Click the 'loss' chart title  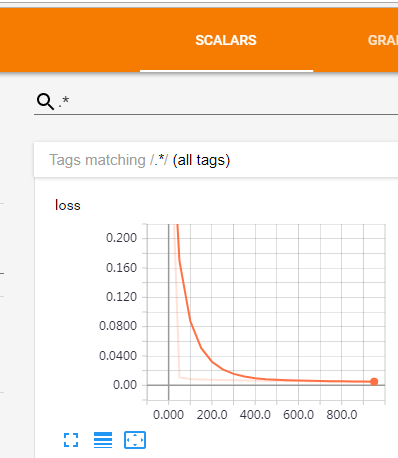pos(68,205)
